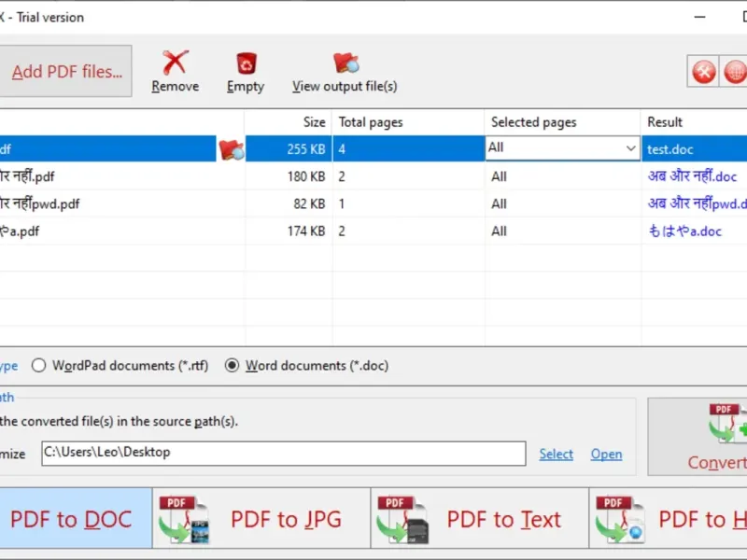Select the Word documents (*.doc) radio button
This screenshot has height=560, width=747.
pos(232,366)
